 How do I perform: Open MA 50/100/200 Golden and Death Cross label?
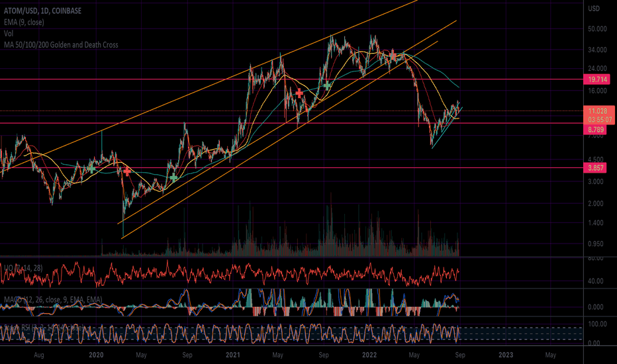tap(61, 45)
